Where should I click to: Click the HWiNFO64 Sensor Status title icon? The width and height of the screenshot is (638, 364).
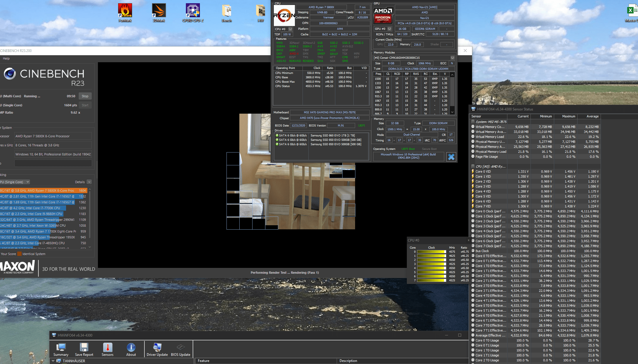tap(473, 109)
